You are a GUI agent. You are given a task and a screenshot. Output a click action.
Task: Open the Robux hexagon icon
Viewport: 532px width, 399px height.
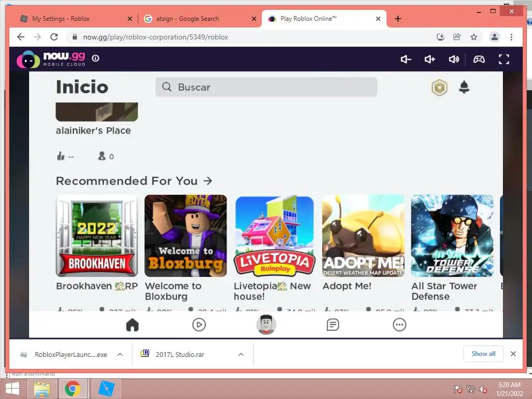coord(439,87)
